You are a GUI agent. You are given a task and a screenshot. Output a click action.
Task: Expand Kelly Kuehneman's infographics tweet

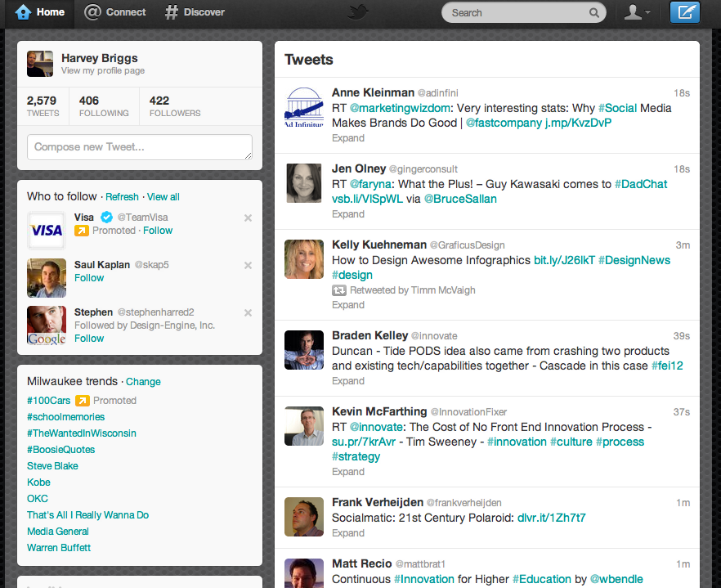[x=347, y=304]
